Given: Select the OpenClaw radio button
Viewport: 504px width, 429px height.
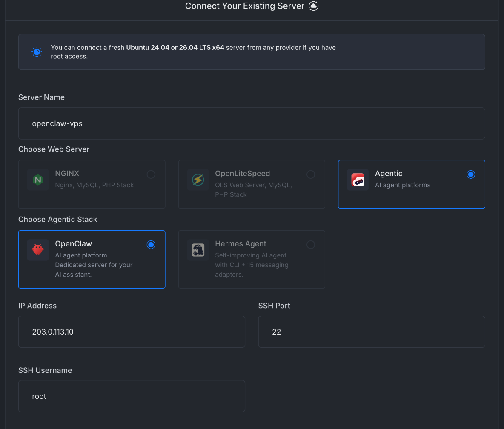Looking at the screenshot, I should tap(151, 245).
